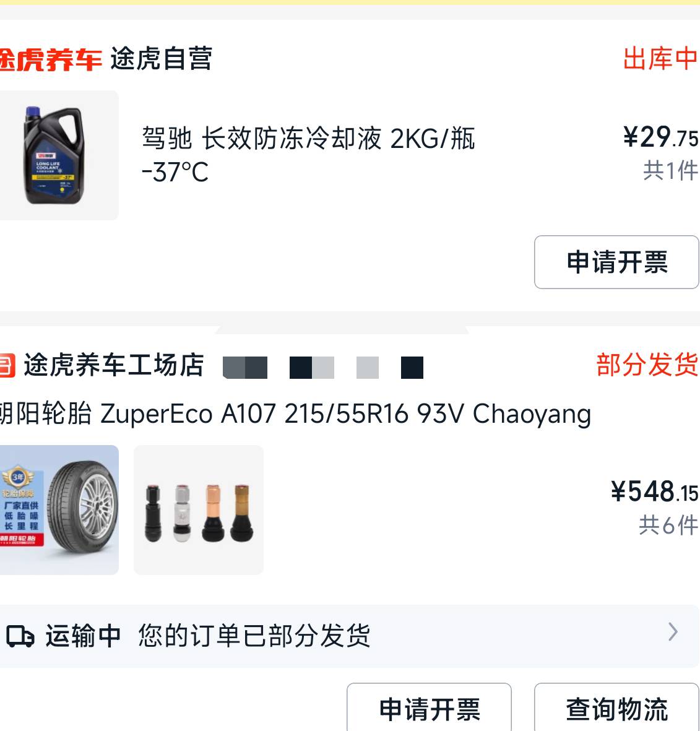
Task: Tap the Tuhu 途虎养车 brand logo
Action: [50, 59]
